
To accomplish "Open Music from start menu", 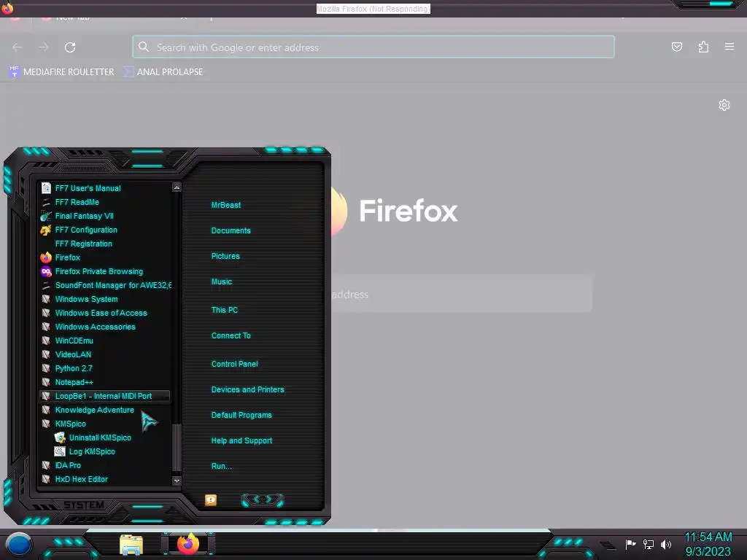I will coord(222,282).
